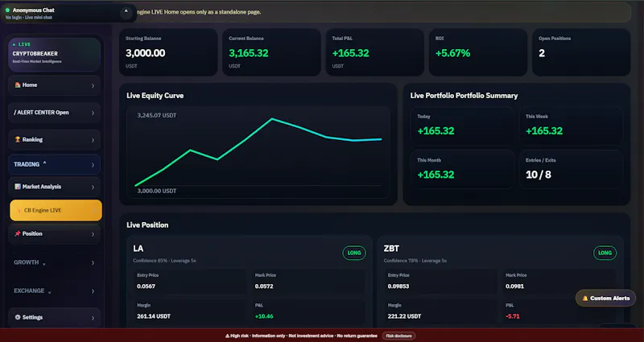The height and width of the screenshot is (342, 644).
Task: Click the 3,245.07 USDT chart label
Action: point(157,115)
